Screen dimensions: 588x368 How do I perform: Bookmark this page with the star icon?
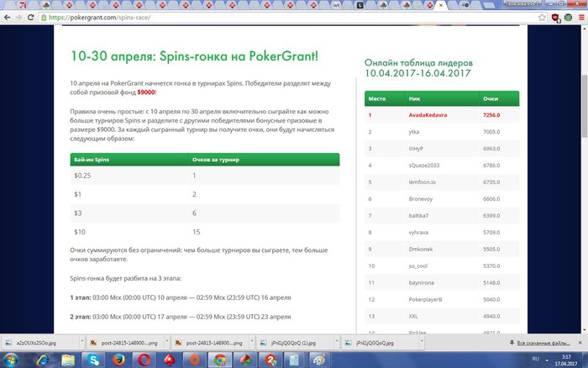click(542, 18)
